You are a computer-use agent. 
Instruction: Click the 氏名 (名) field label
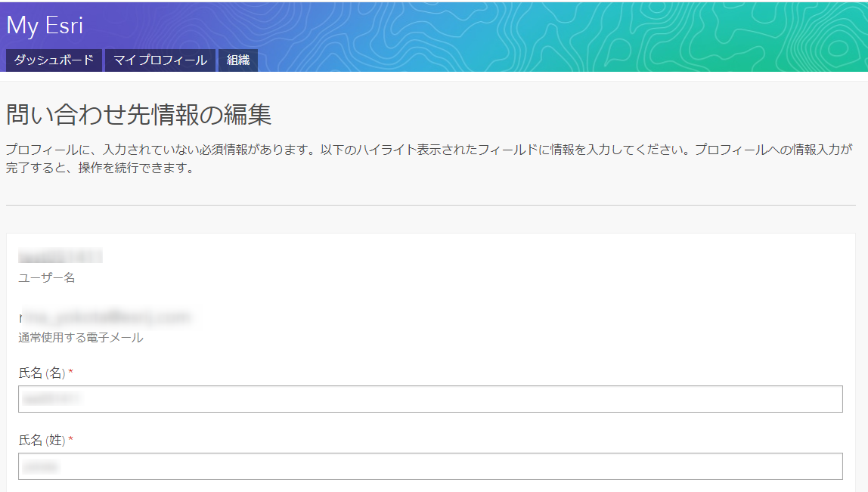42,373
